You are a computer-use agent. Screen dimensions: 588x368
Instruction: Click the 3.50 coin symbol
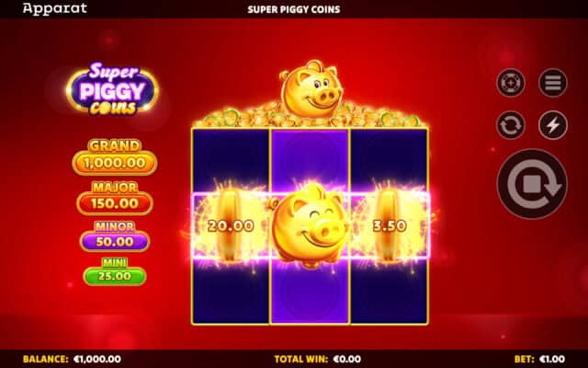(390, 225)
